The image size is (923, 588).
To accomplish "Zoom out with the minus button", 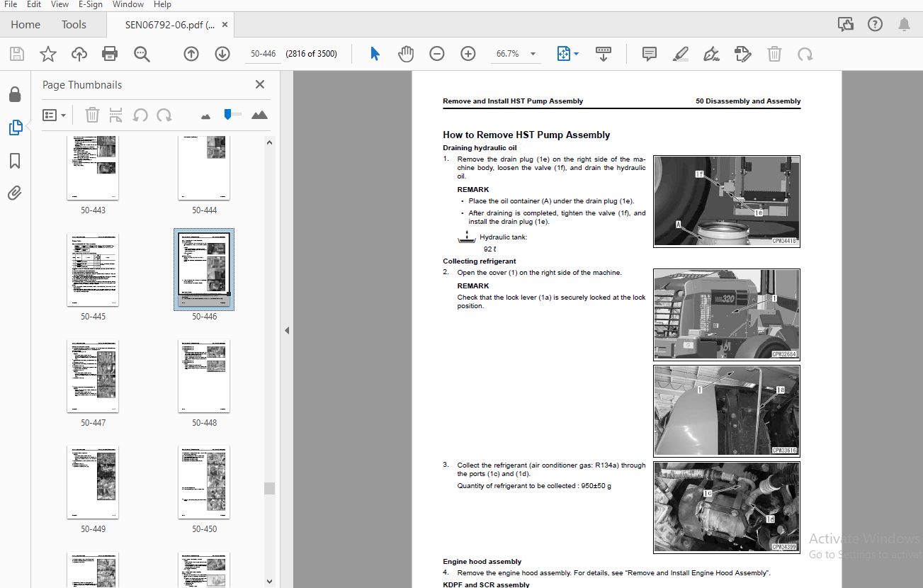I will click(437, 54).
